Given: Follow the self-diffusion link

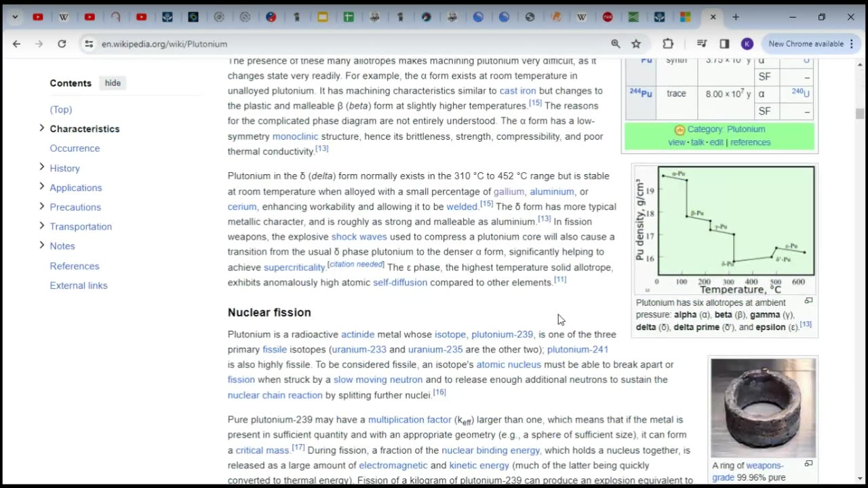Looking at the screenshot, I should [400, 282].
